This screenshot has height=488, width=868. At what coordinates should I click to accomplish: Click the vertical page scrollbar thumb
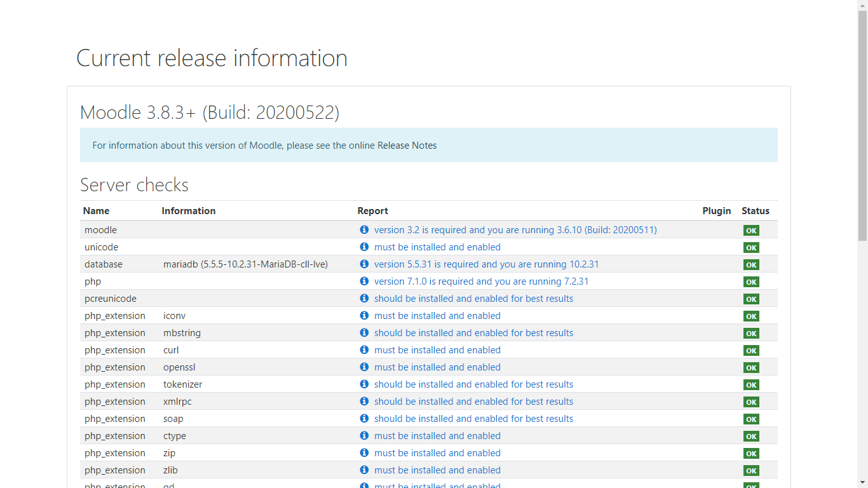[x=862, y=127]
